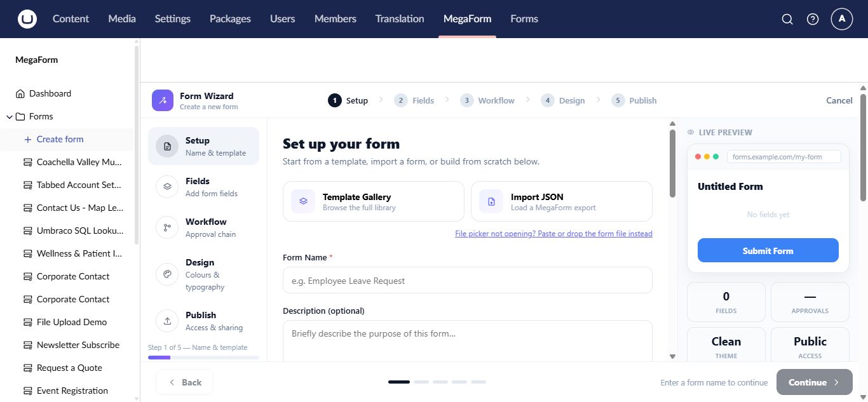Open the Settings section
Screen dimensions: 868x402
[173, 19]
